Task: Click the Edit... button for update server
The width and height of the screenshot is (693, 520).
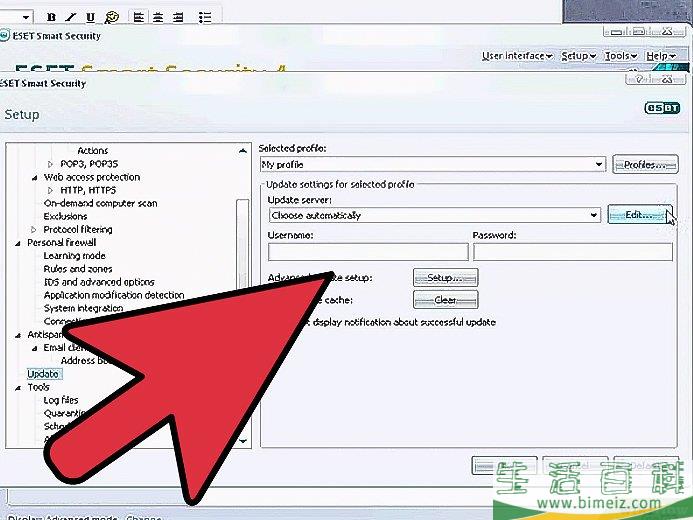Action: tap(640, 215)
